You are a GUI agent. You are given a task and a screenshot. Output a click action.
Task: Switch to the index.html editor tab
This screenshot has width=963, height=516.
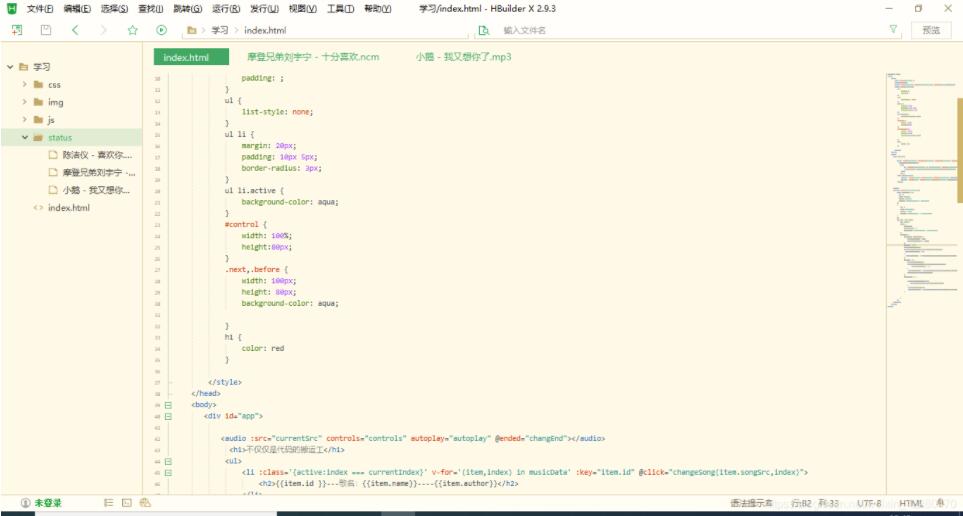tap(191, 57)
